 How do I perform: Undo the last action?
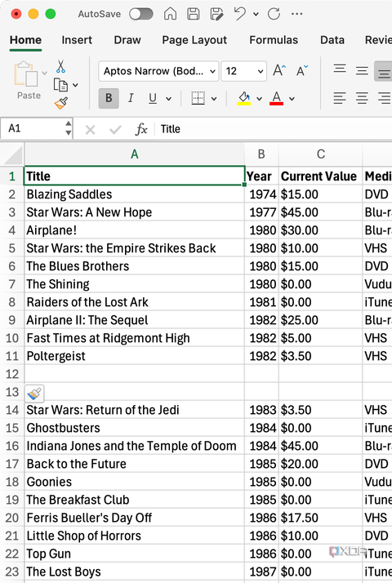240,14
